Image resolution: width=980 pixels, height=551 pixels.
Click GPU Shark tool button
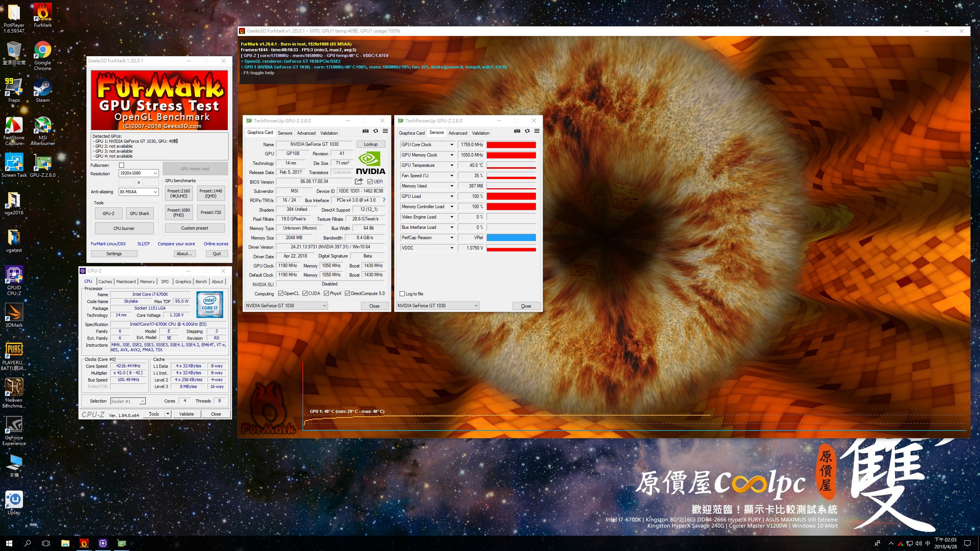tap(139, 214)
